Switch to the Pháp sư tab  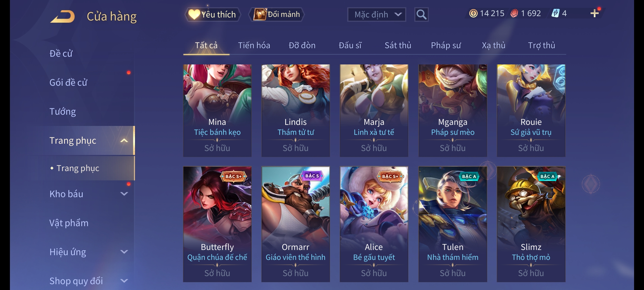pyautogui.click(x=446, y=45)
